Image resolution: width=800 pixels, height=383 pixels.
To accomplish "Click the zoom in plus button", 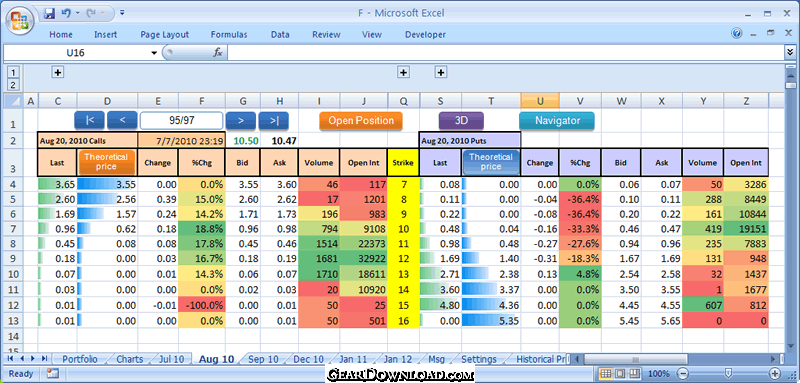I will pos(774,373).
